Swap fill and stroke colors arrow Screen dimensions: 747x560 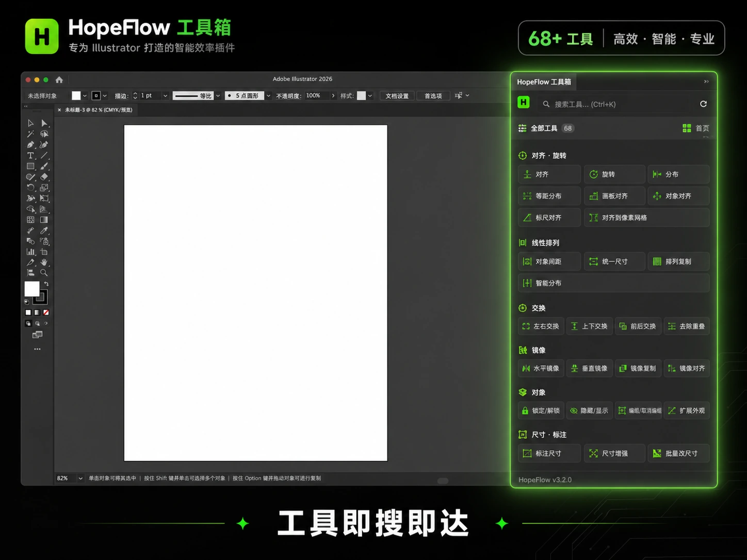46,284
